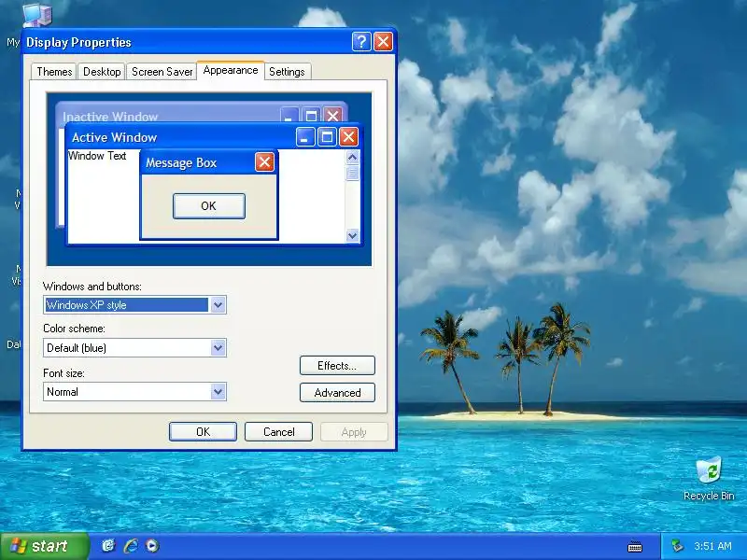The height and width of the screenshot is (560, 747).
Task: Click the Window Text sample in the preview
Action: tap(97, 156)
